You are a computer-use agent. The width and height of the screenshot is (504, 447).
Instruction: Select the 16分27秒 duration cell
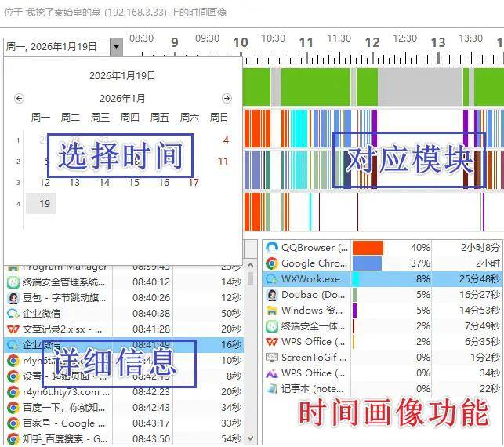(480, 295)
